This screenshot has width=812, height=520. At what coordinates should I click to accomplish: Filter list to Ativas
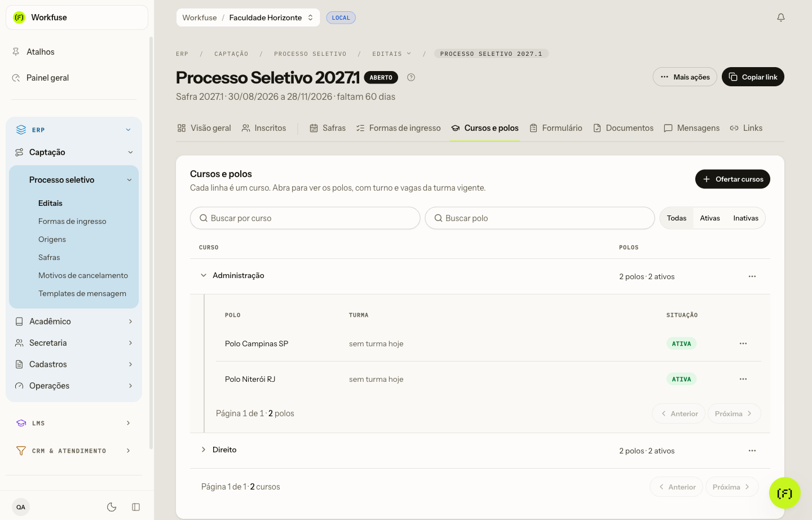coord(710,218)
